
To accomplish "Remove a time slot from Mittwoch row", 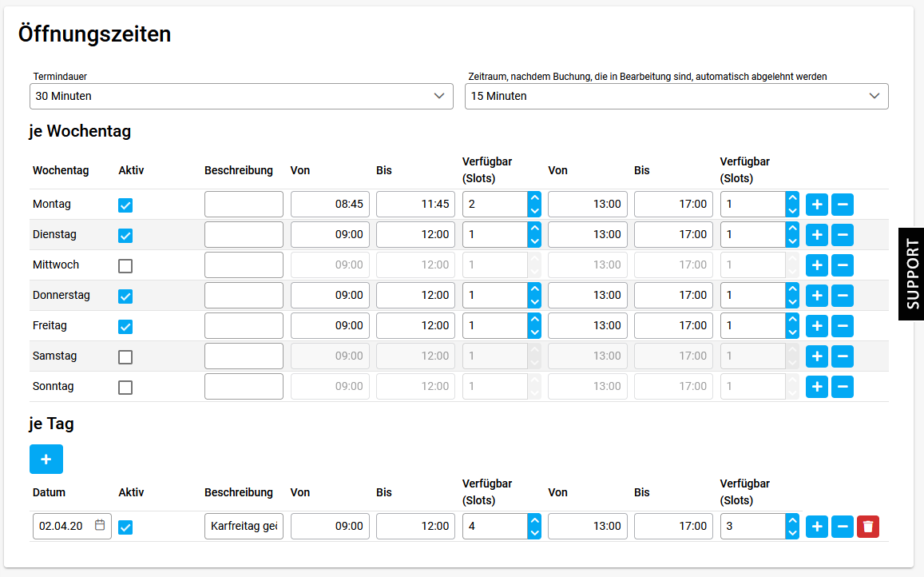I will 842,265.
